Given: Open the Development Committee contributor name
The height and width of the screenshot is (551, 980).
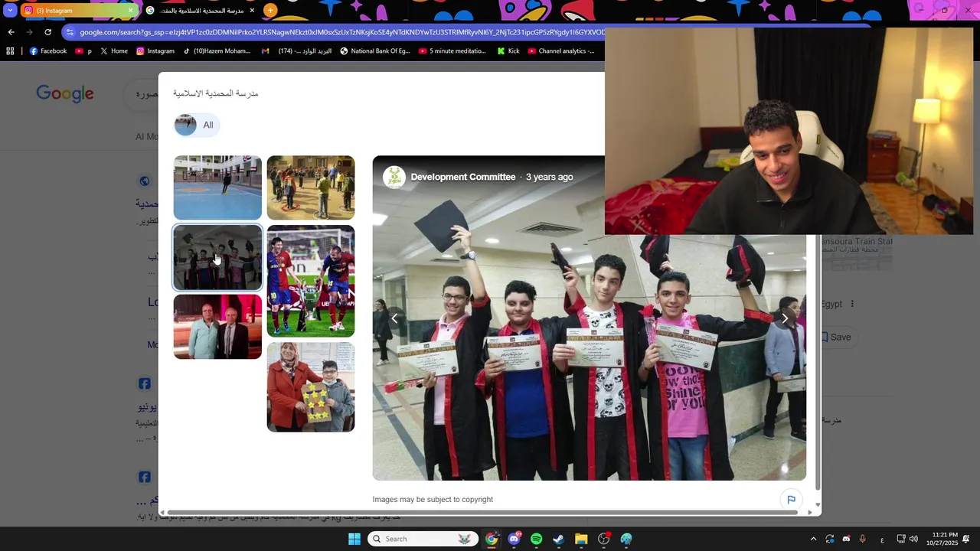Looking at the screenshot, I should click(x=463, y=177).
